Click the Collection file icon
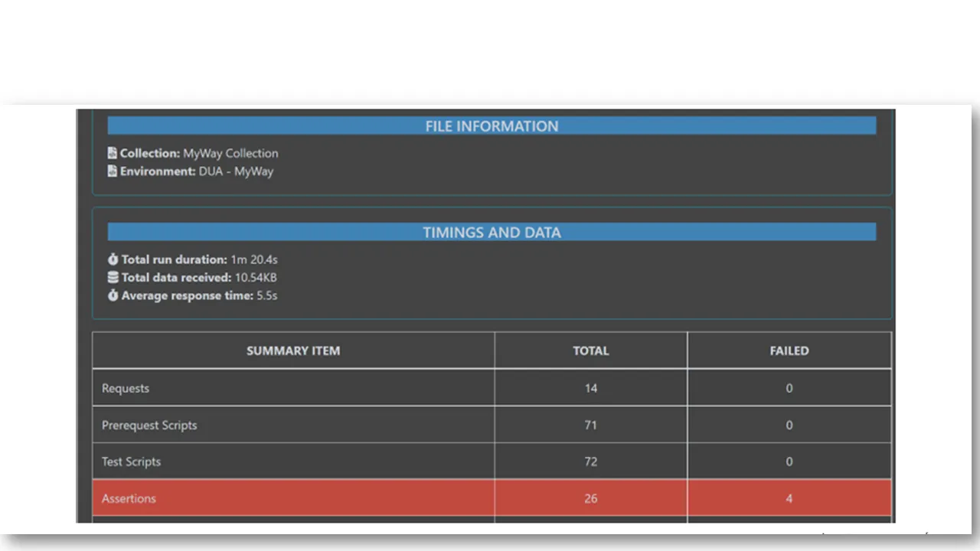Viewport: 980px width, 551px height. click(112, 153)
